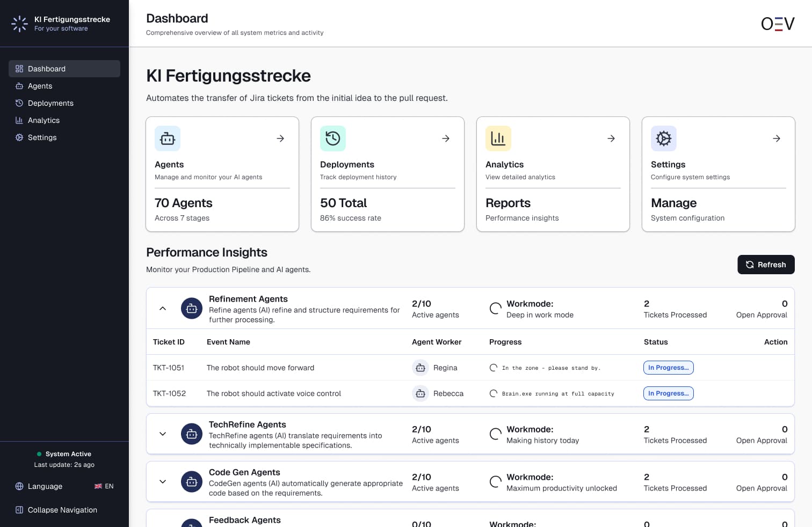Click Rebecca's agent avatar icon
Viewport: 812px width, 527px height.
421,393
